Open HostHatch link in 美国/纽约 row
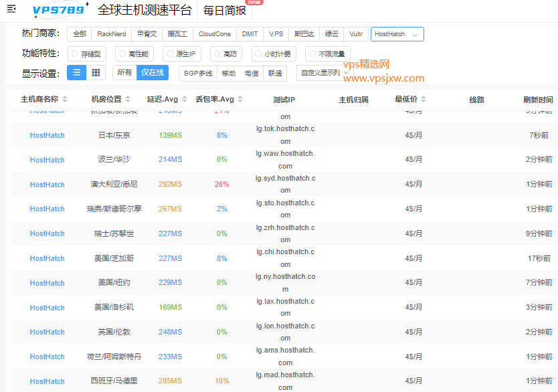This screenshot has height=392, width=558. [48, 283]
